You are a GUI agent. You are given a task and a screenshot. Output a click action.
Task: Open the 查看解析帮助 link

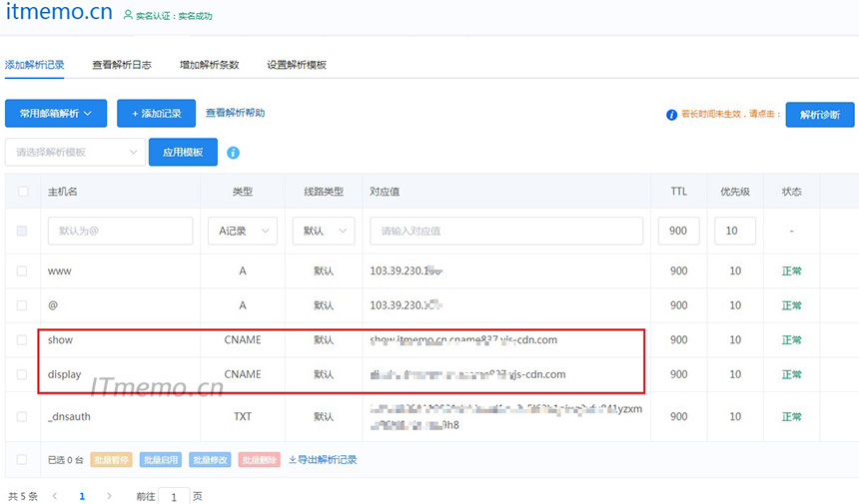235,113
